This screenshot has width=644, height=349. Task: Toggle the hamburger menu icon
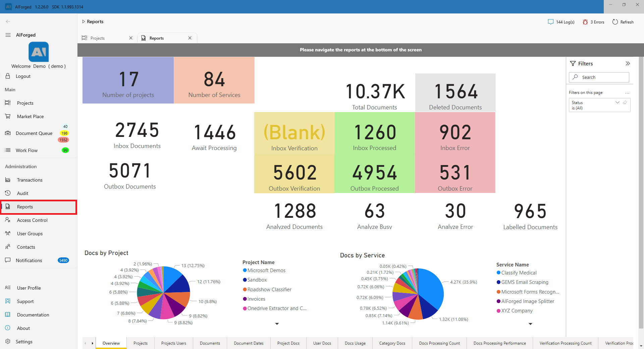coord(8,35)
